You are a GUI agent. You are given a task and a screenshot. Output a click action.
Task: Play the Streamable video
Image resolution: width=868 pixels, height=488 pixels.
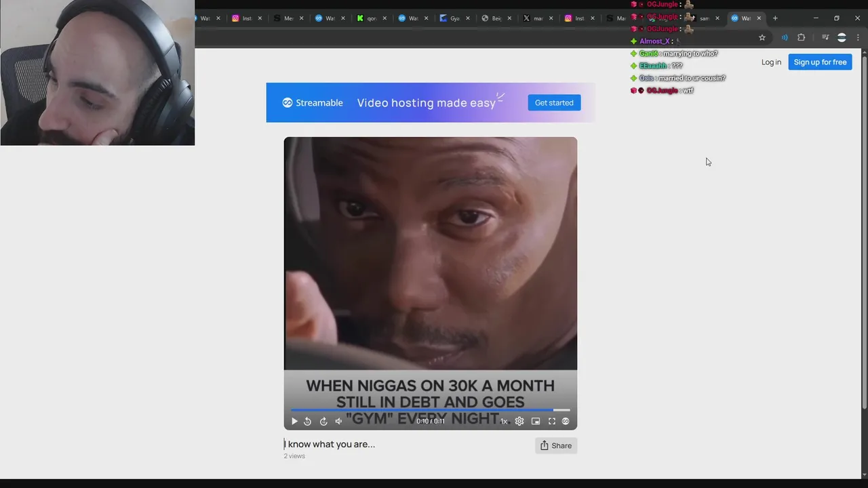[294, 421]
